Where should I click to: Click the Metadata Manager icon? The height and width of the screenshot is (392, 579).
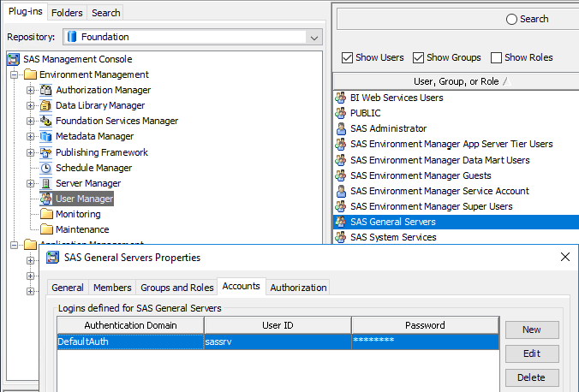click(47, 136)
